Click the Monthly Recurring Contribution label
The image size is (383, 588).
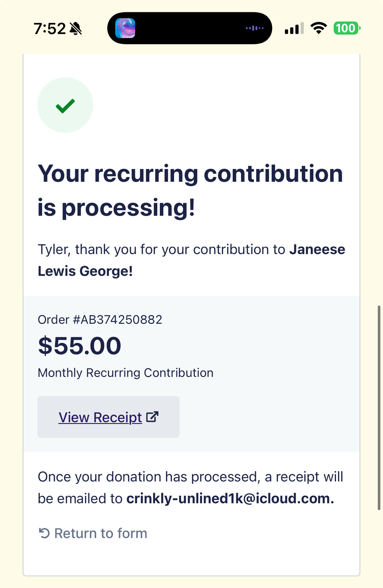tap(126, 373)
